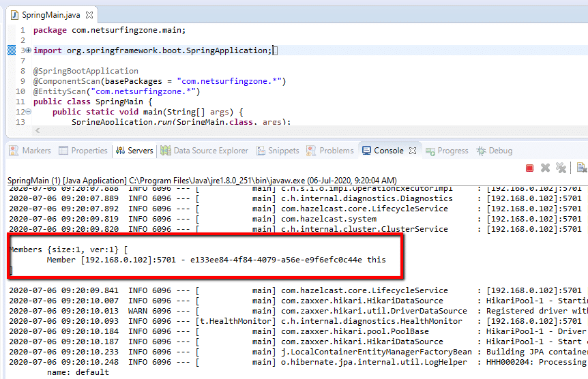
Task: Show the Snippets view
Action: tap(278, 151)
